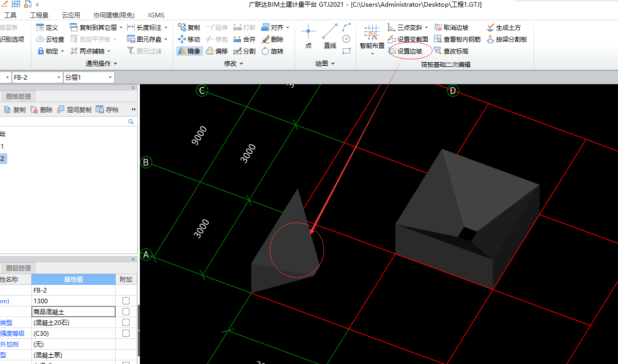Viewport: 618px width, 364px height.
Task: Click 删除 button in component list toolbar
Action: [x=42, y=110]
